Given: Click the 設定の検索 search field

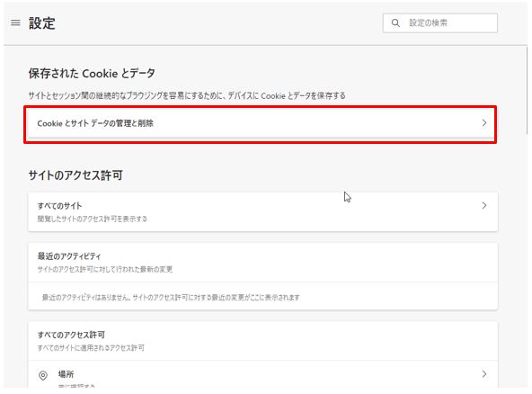Looking at the screenshot, I should coord(440,23).
